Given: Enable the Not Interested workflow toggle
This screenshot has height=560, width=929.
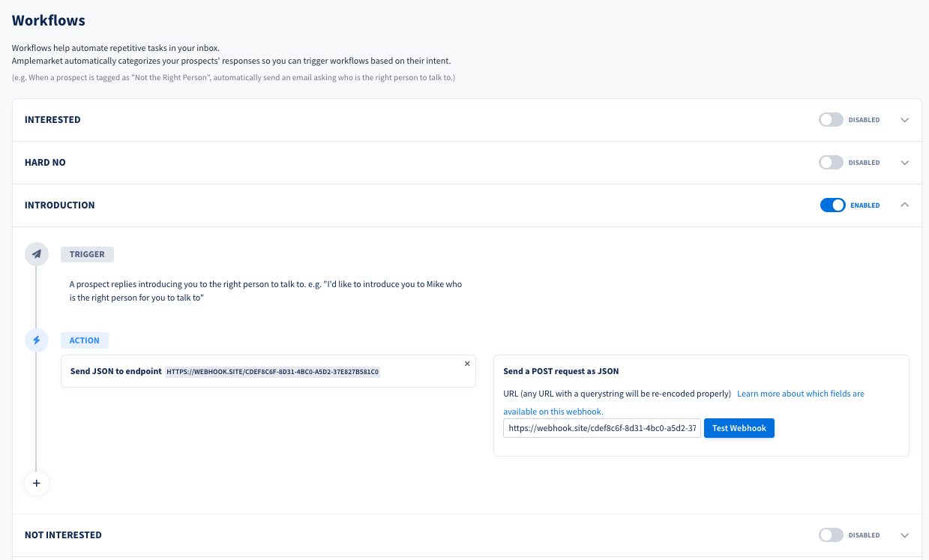Looking at the screenshot, I should pos(831,535).
